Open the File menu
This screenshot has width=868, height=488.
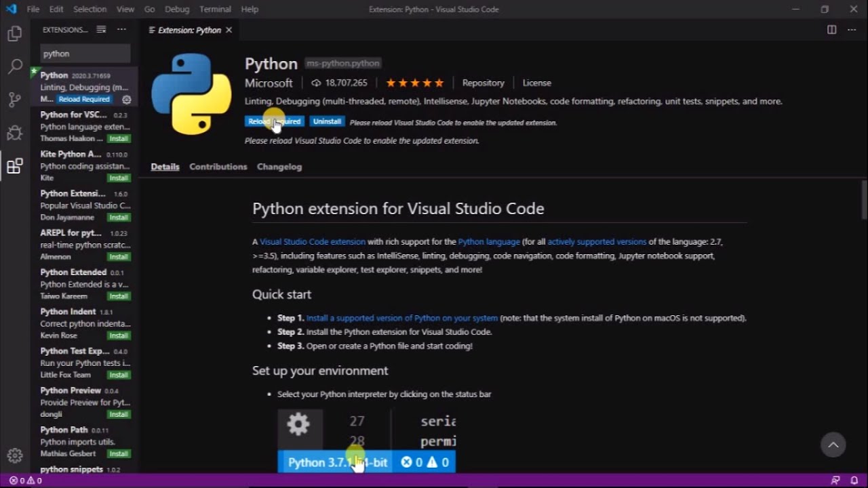click(x=33, y=9)
